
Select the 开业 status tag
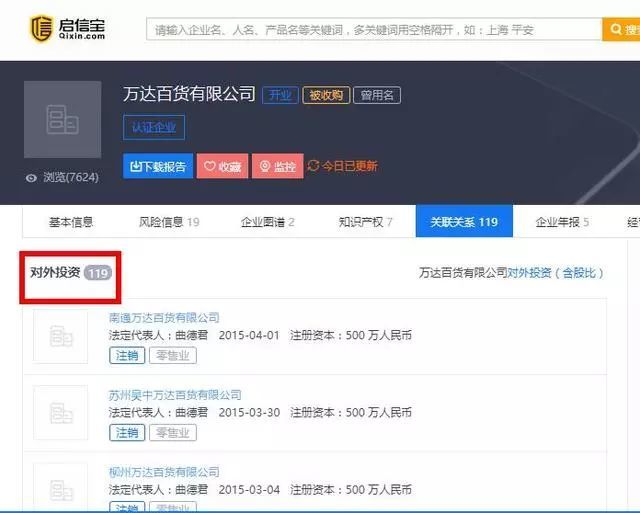tap(280, 95)
